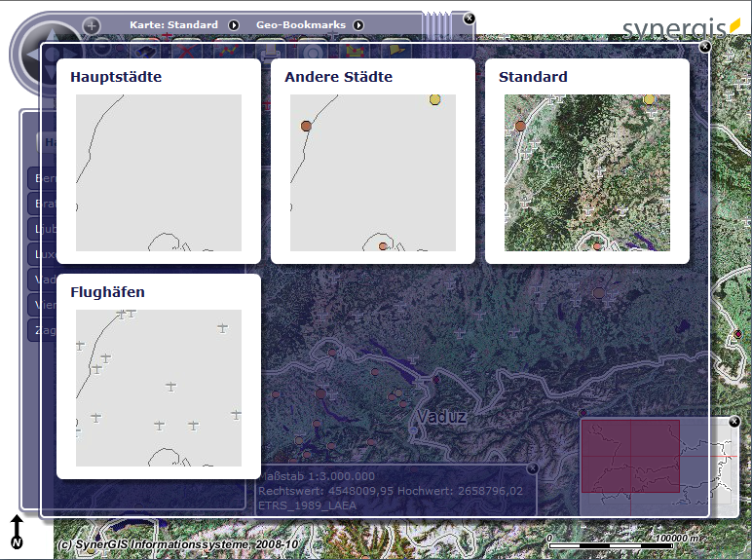752x560 pixels.
Task: Click the Standard card title
Action: click(533, 77)
